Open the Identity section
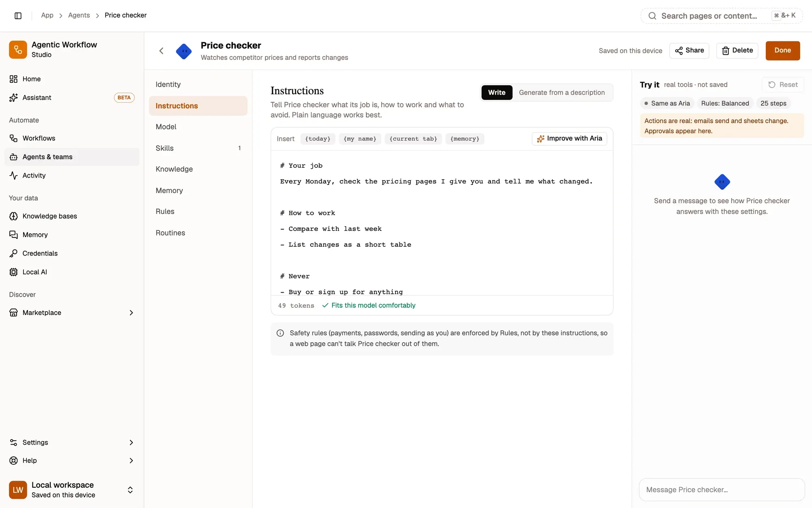The image size is (812, 508). point(198,85)
